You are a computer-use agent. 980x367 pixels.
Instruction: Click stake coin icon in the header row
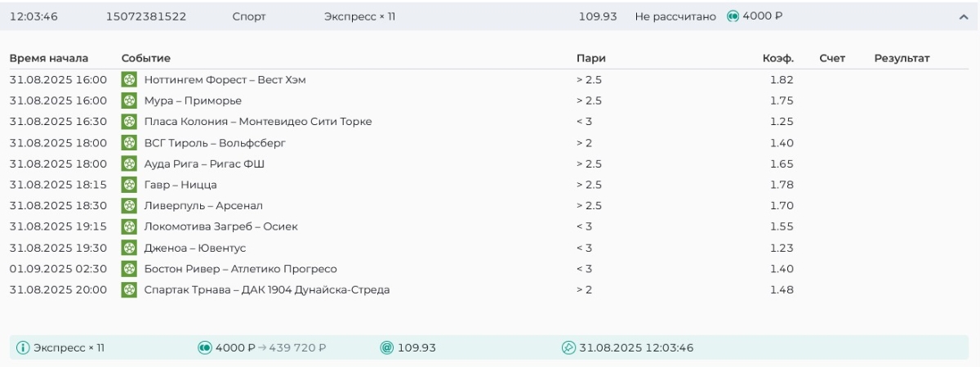click(x=733, y=16)
